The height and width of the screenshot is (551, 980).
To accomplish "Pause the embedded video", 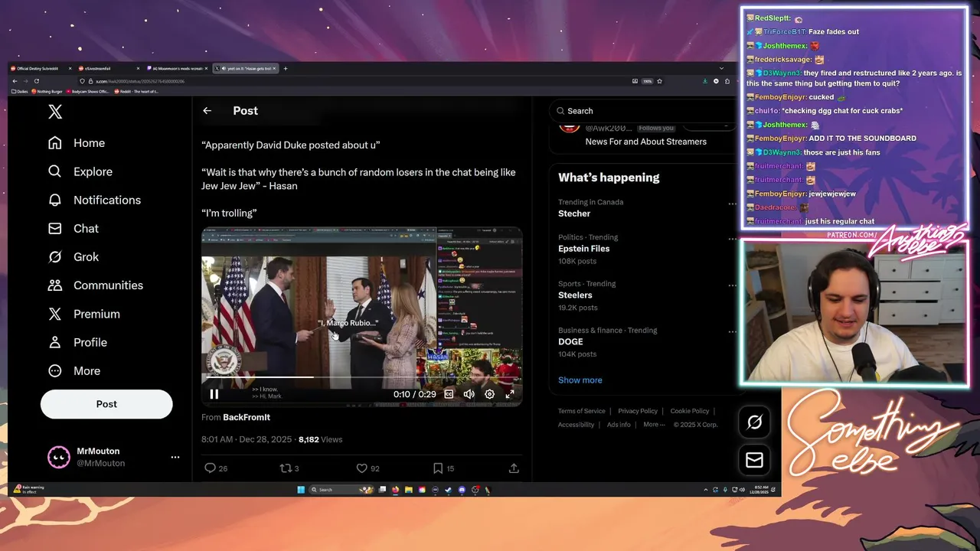I will 214,394.
